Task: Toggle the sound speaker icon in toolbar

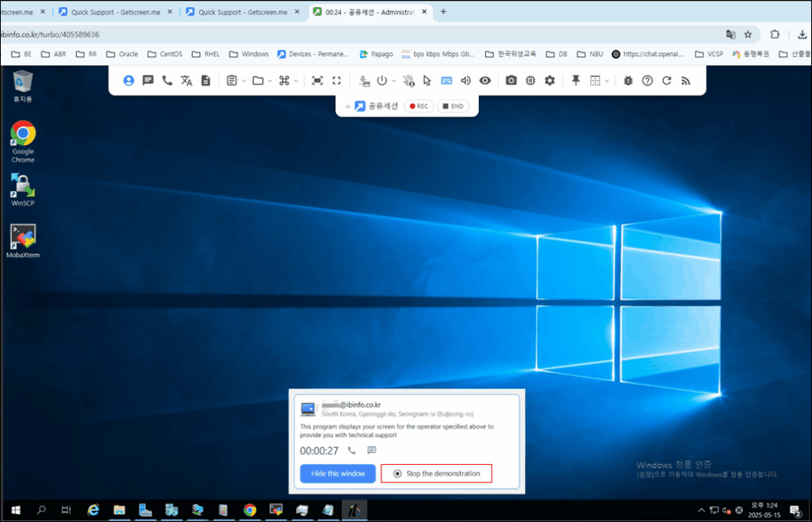Action: 465,80
